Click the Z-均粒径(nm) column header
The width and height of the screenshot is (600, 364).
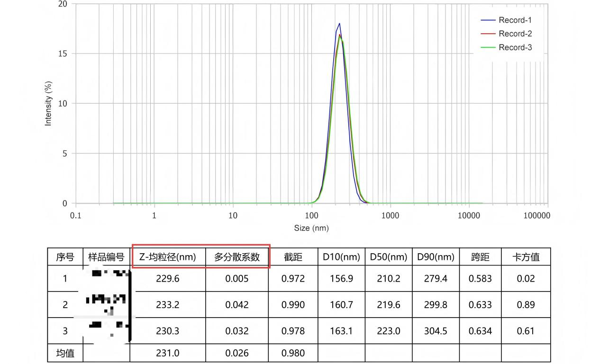click(168, 257)
